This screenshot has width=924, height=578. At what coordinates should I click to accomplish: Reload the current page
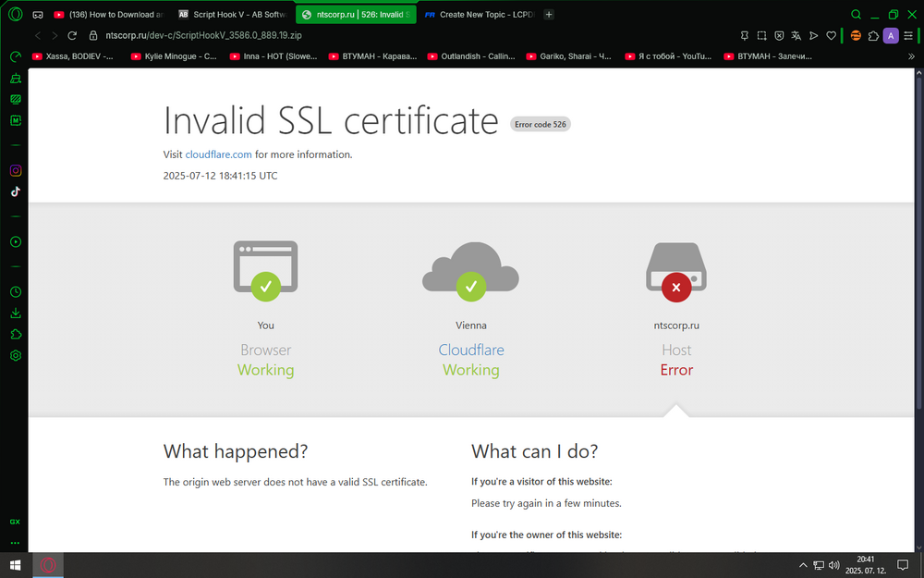[x=72, y=35]
